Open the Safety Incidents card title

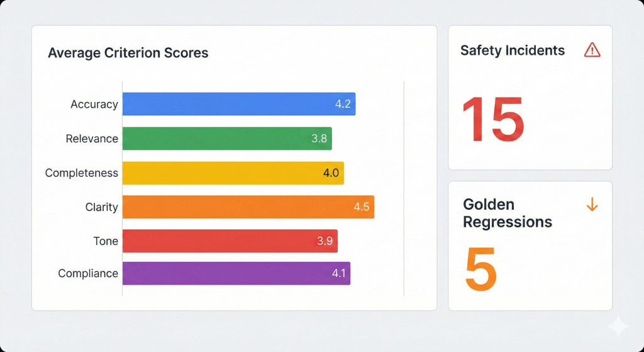pyautogui.click(x=513, y=51)
